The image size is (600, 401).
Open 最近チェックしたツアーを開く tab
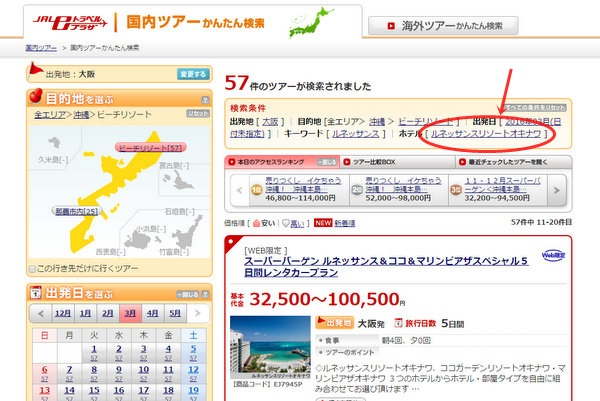508,162
